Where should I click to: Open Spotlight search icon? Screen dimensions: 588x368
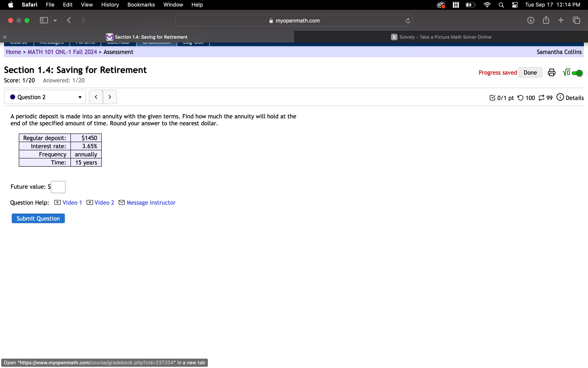coord(501,5)
